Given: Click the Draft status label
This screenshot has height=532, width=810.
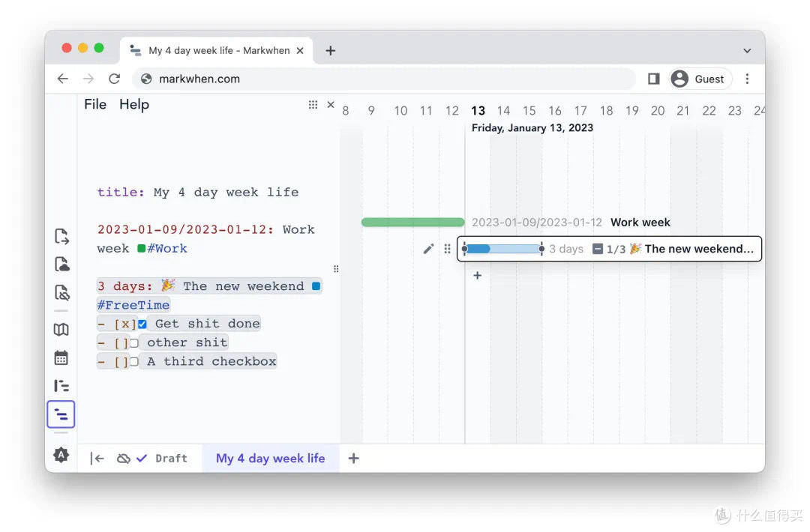Looking at the screenshot, I should tap(171, 459).
